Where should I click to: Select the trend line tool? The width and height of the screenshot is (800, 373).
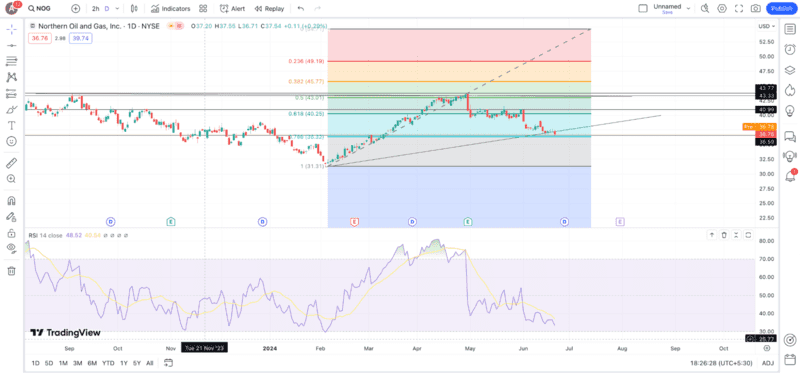pyautogui.click(x=11, y=45)
